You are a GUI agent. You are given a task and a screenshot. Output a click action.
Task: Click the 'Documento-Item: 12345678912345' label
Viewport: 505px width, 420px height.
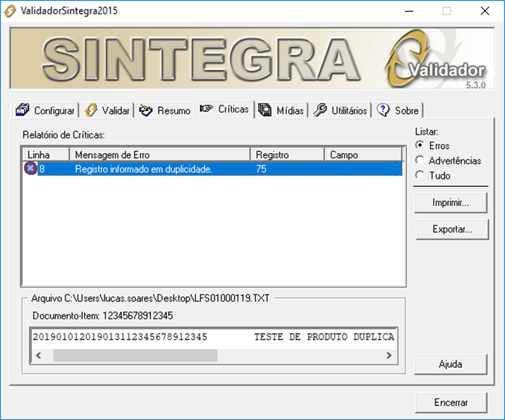(103, 316)
